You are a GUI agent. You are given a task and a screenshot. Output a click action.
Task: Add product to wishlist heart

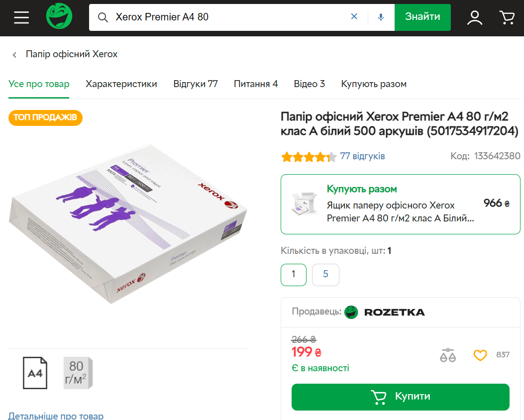(x=480, y=355)
